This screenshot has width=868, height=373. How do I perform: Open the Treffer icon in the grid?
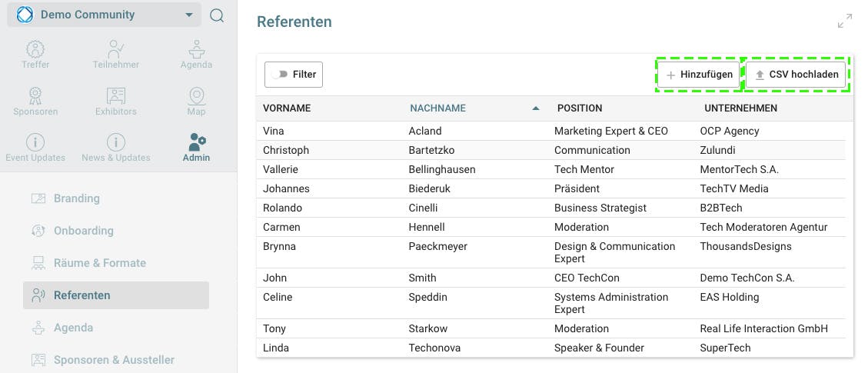[x=35, y=49]
